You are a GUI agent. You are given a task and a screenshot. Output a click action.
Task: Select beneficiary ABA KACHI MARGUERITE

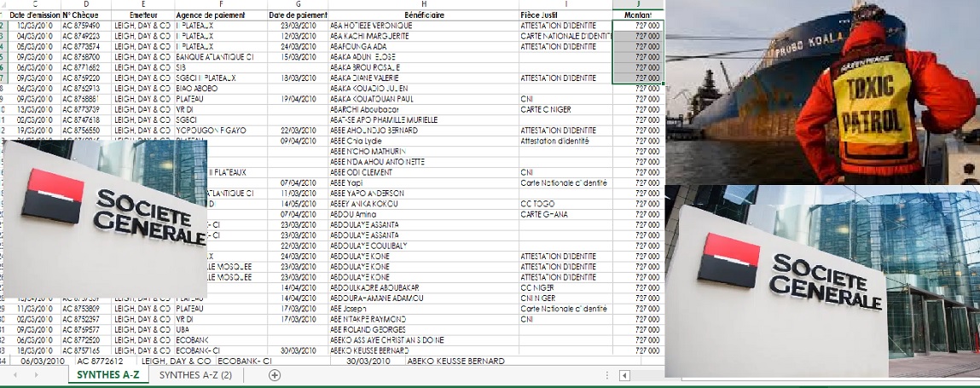pyautogui.click(x=424, y=36)
